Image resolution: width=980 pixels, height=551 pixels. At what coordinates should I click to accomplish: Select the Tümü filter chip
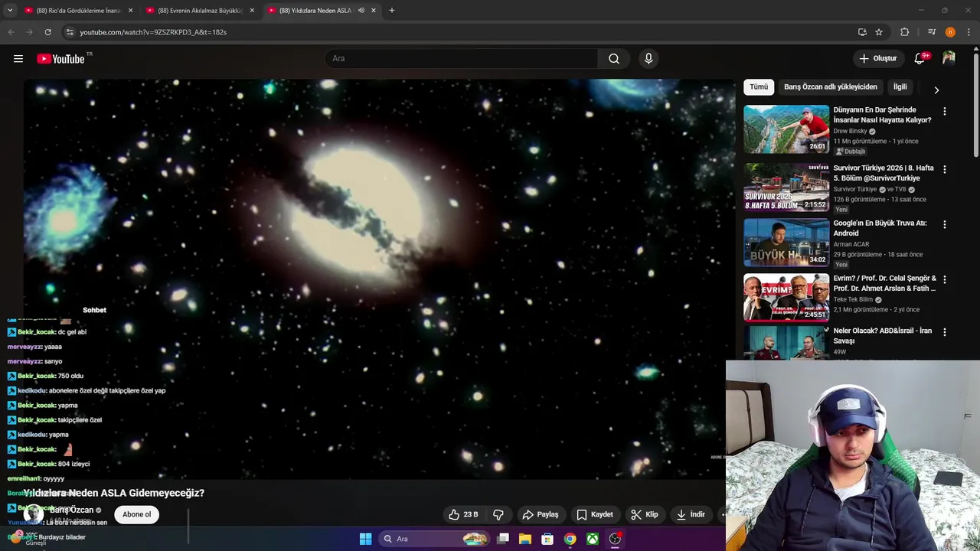[759, 87]
